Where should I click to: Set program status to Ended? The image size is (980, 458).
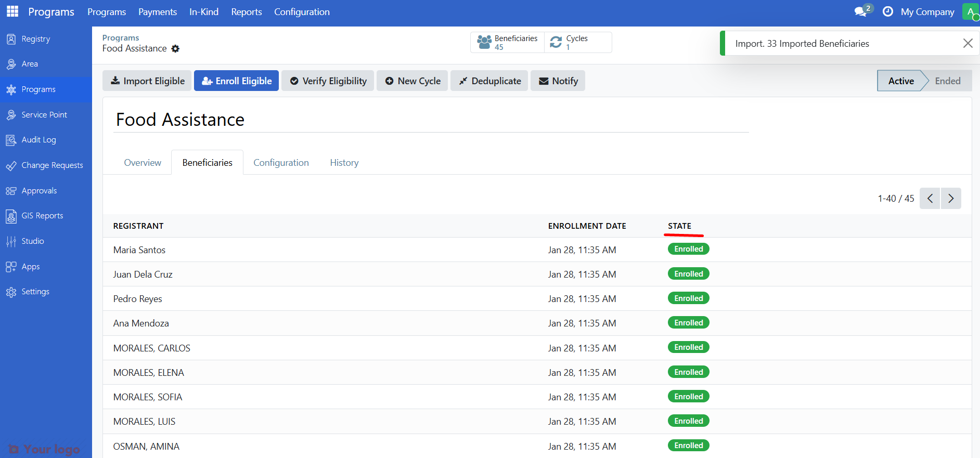coord(947,81)
